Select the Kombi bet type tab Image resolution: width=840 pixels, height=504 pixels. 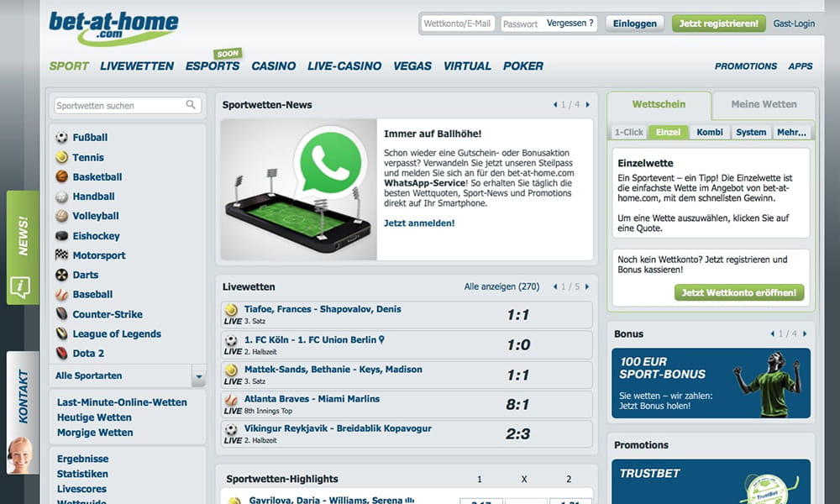(710, 132)
